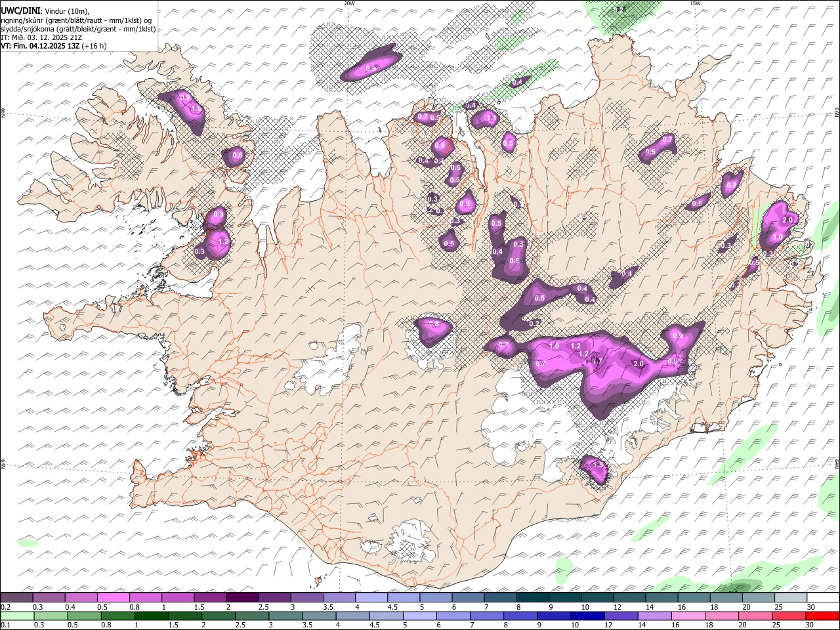The width and height of the screenshot is (840, 630).
Task: Click "30" label under the white swatch
Action: click(811, 607)
